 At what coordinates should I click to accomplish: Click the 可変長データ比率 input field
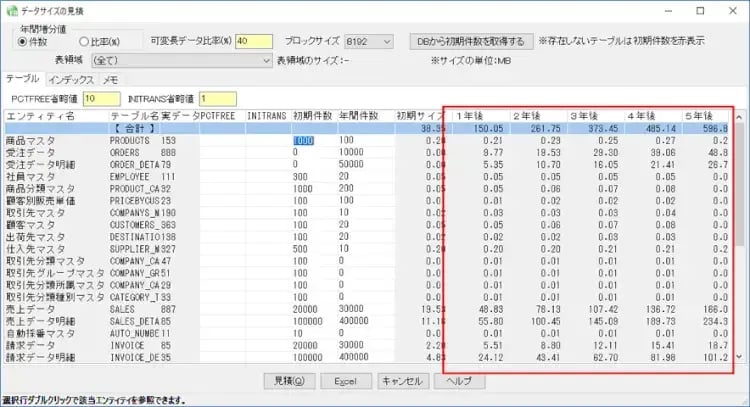tap(255, 42)
